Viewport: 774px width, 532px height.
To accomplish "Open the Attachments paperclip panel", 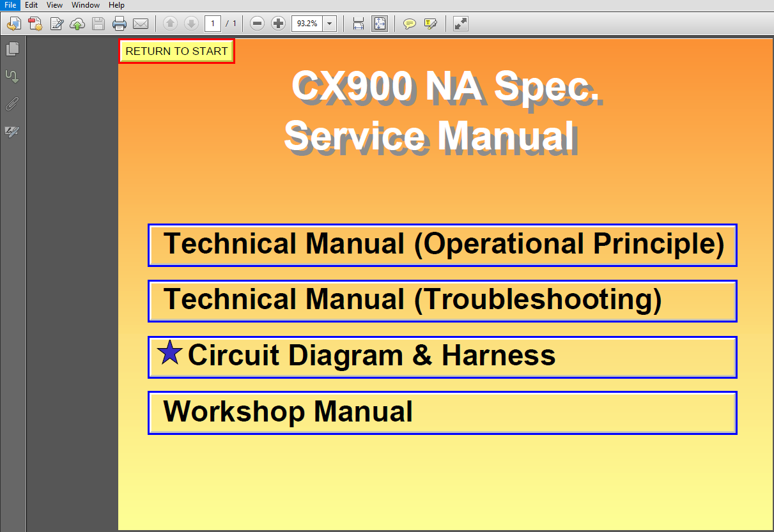I will point(12,103).
